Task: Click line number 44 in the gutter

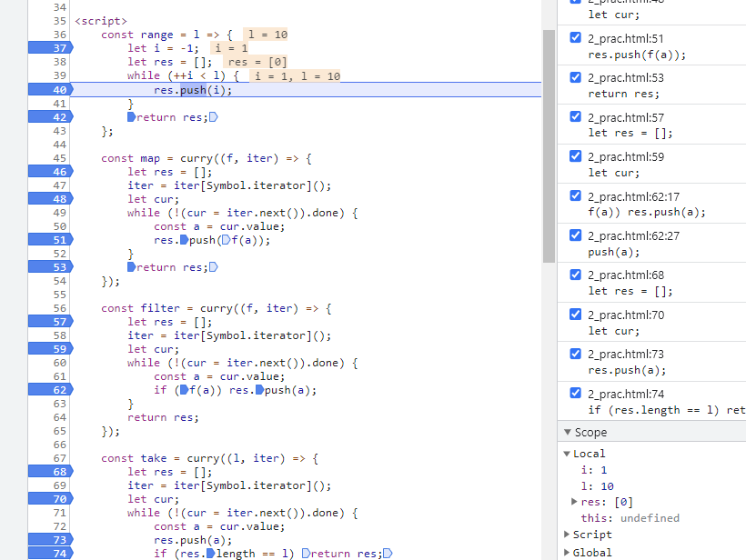Action: click(x=59, y=145)
